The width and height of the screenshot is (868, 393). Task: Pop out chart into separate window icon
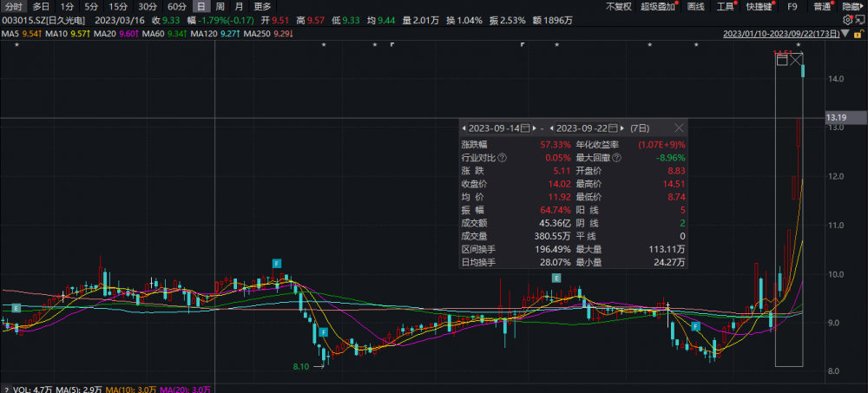click(858, 20)
